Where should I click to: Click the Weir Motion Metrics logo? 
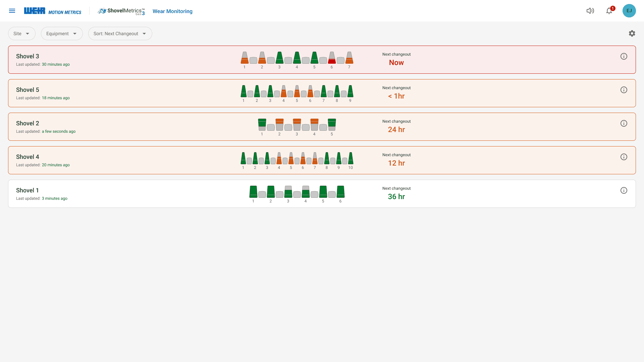[53, 11]
